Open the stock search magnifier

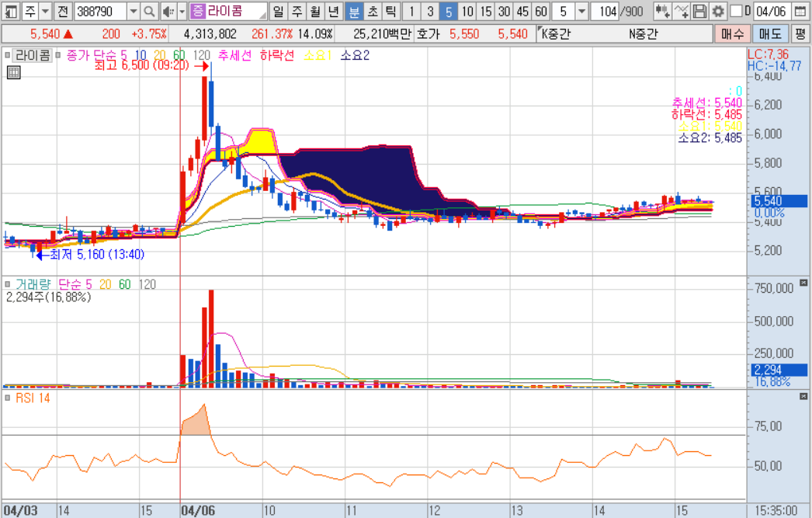pos(149,11)
